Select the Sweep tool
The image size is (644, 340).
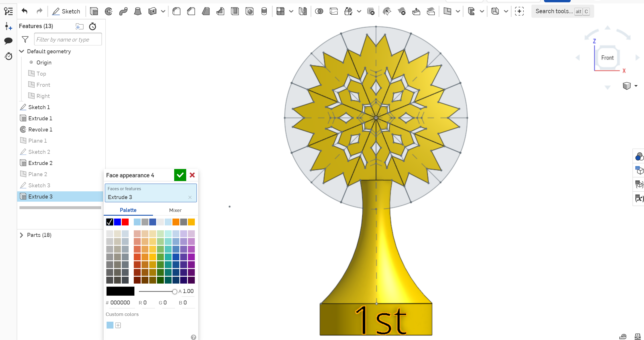point(123,11)
